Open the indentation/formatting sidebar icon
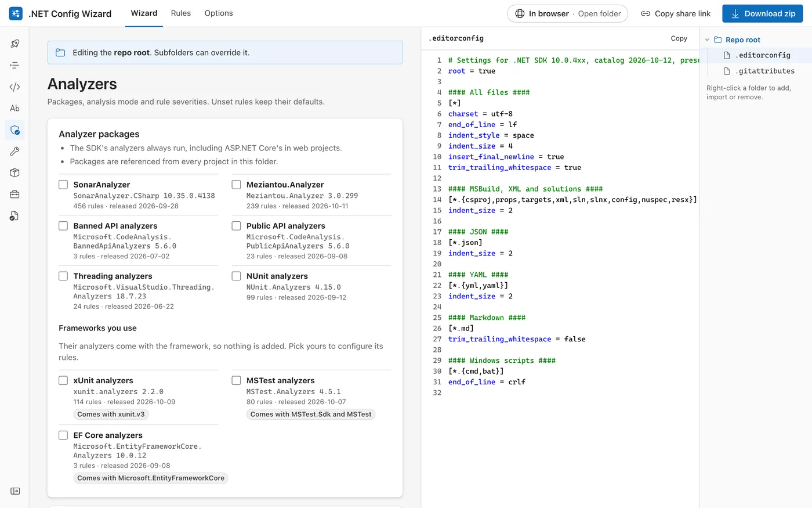This screenshot has height=508, width=812. pyautogui.click(x=15, y=65)
